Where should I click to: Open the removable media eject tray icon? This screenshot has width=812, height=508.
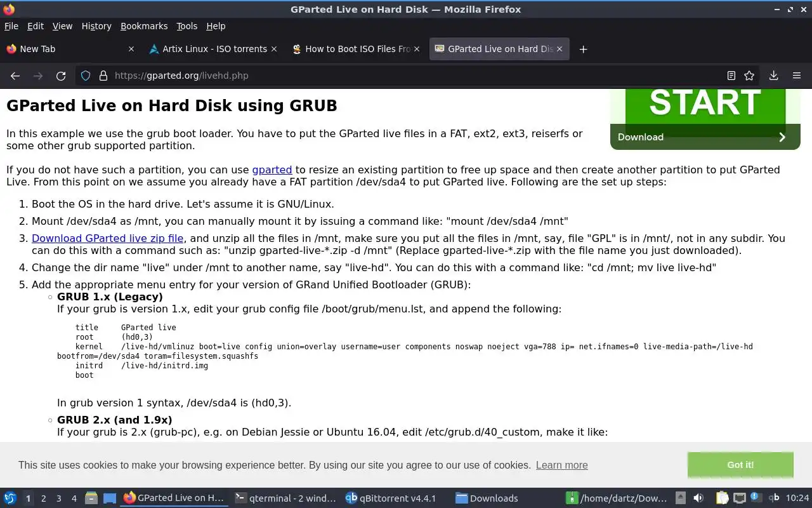coord(680,498)
